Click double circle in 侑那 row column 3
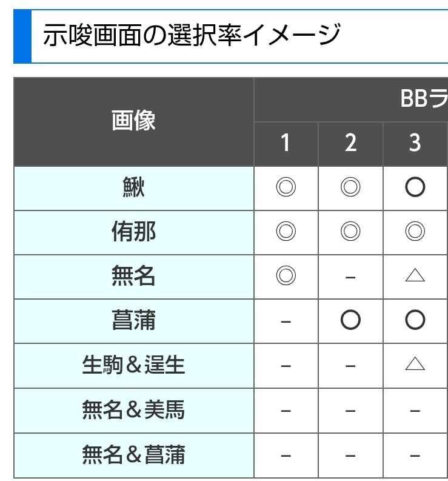The width and height of the screenshot is (448, 481). point(415,231)
